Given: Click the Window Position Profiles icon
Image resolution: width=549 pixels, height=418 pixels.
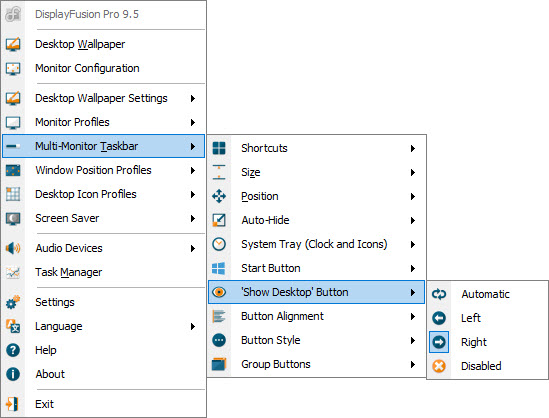Looking at the screenshot, I should [13, 170].
